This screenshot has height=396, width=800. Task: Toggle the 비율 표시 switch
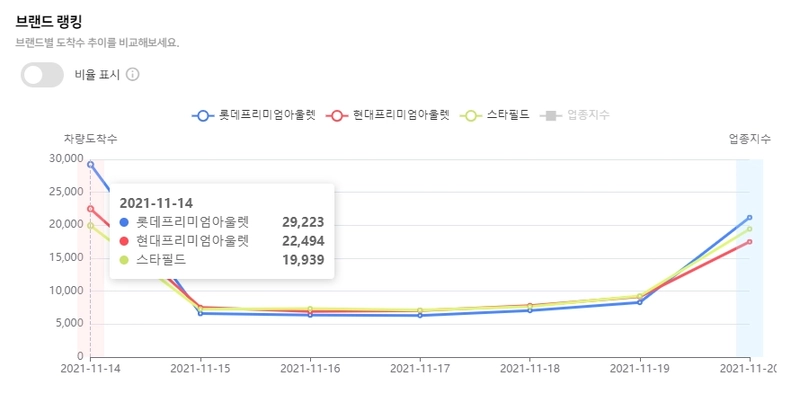click(x=42, y=75)
